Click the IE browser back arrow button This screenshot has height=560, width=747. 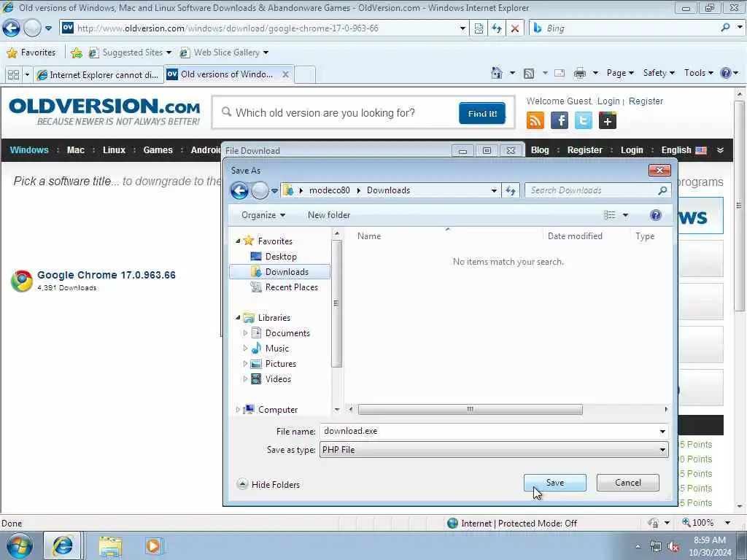(12, 28)
